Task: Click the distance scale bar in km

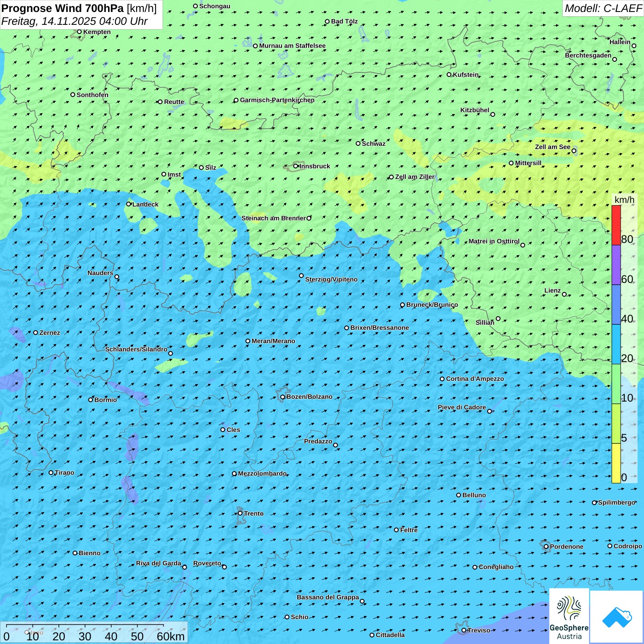Action: [x=94, y=632]
